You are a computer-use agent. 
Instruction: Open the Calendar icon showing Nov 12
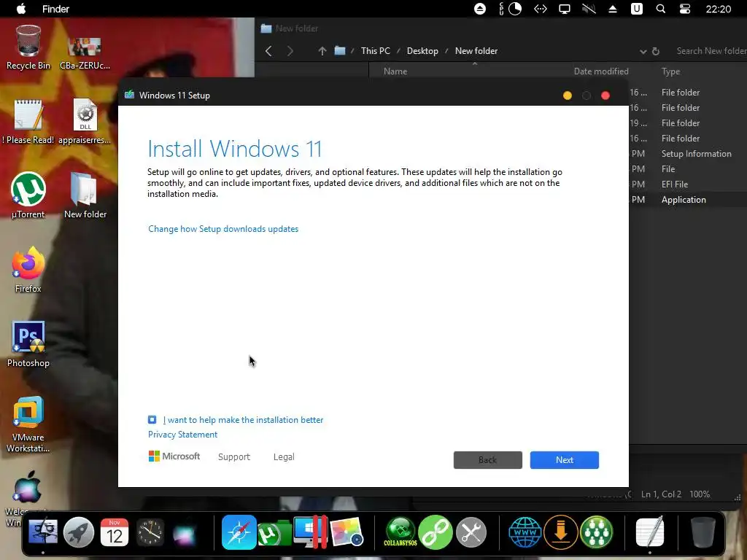point(115,532)
